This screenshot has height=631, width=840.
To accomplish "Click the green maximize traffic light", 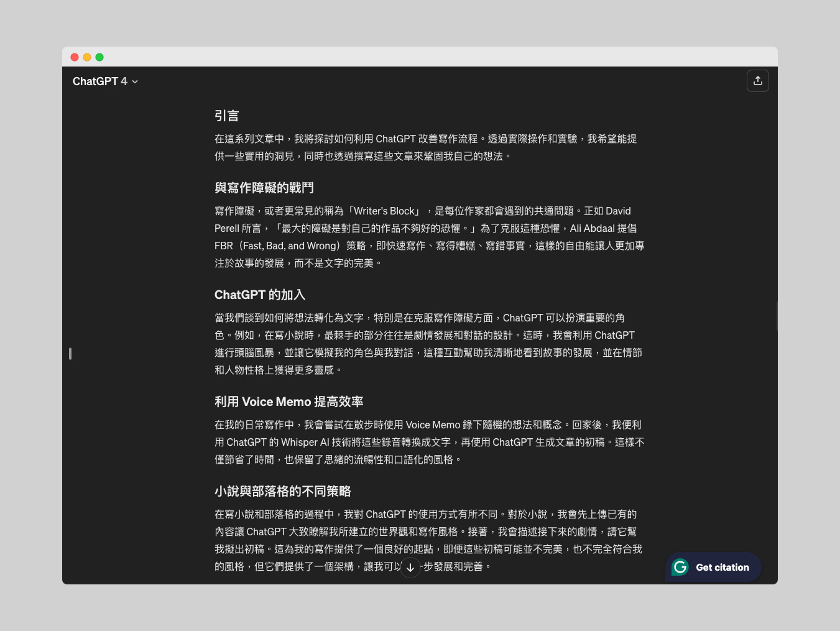I will click(99, 57).
